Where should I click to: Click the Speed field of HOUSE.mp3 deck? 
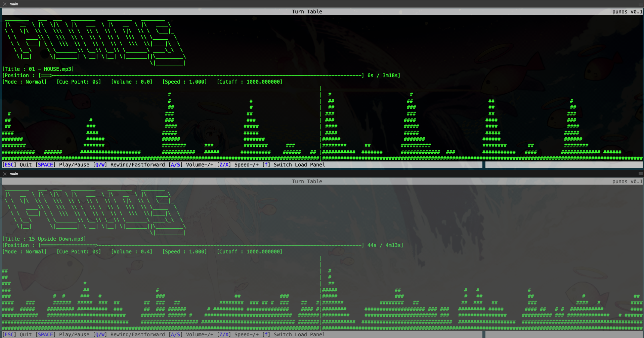[184, 82]
